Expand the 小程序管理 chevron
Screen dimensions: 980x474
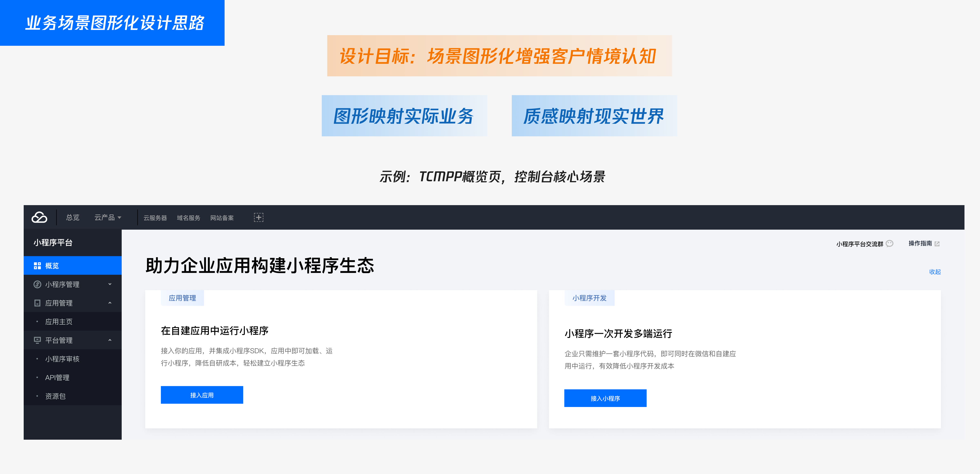(110, 284)
